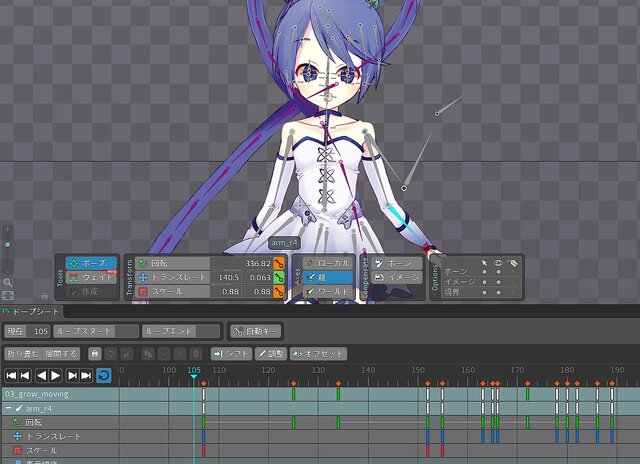Toggle the blue loop playback button

(104, 375)
